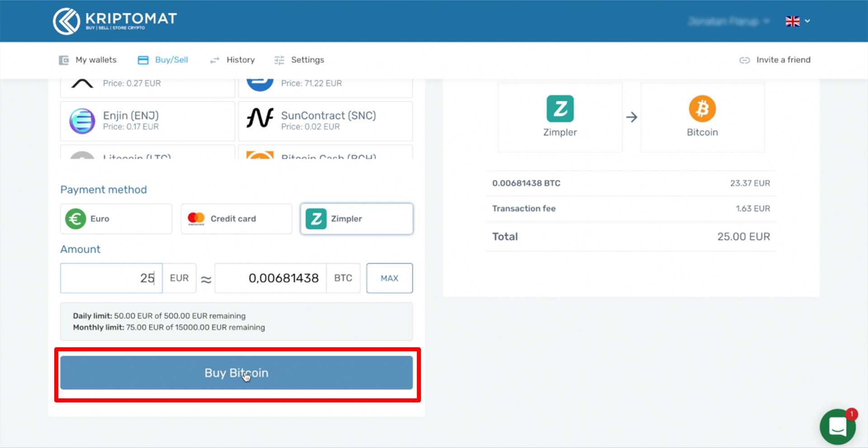Open the blurred user account menu
The width and height of the screenshot is (868, 448).
click(x=728, y=21)
